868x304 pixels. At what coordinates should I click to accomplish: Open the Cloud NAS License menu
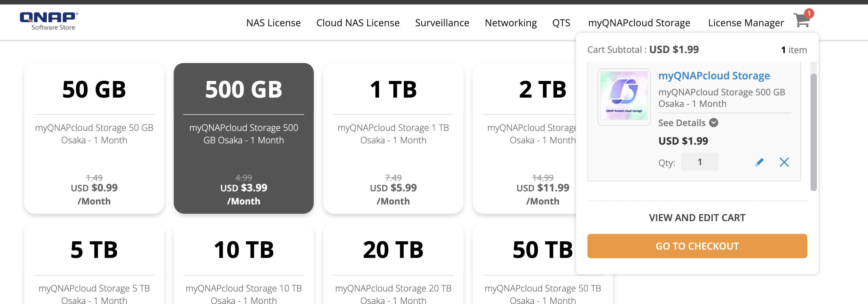click(358, 23)
